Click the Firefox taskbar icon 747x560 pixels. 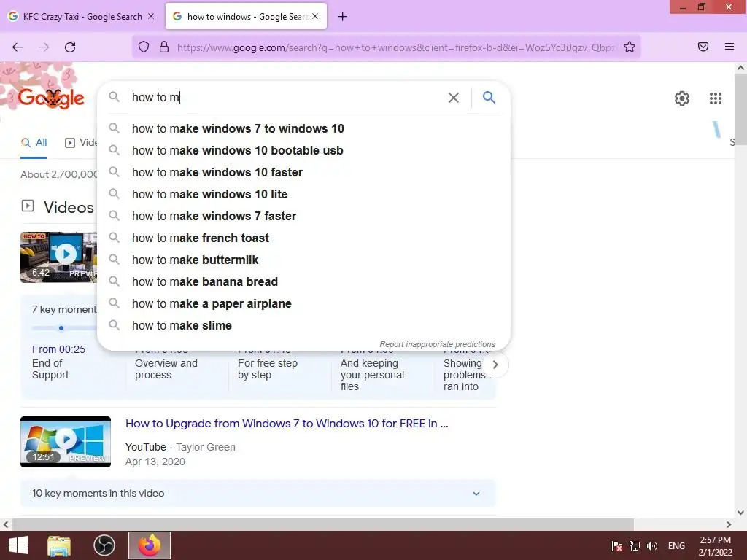(150, 545)
